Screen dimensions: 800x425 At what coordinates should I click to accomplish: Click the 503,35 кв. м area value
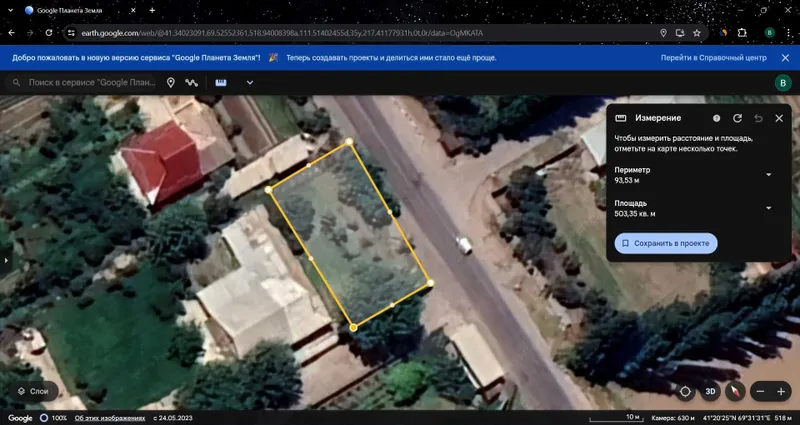pos(635,214)
